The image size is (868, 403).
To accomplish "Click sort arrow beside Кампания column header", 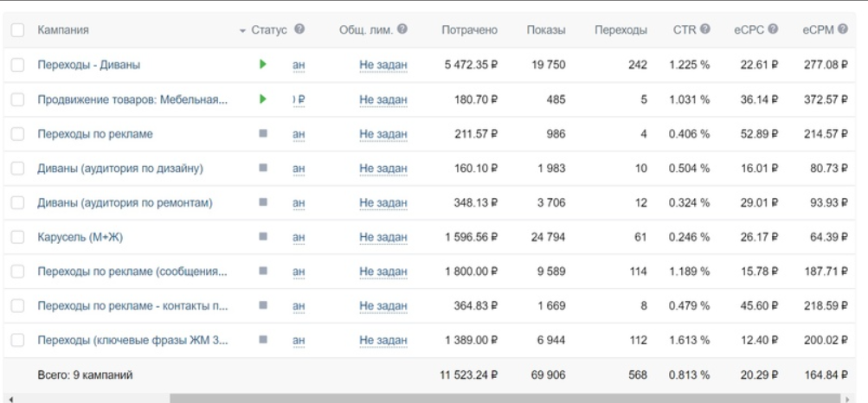I will click(242, 31).
